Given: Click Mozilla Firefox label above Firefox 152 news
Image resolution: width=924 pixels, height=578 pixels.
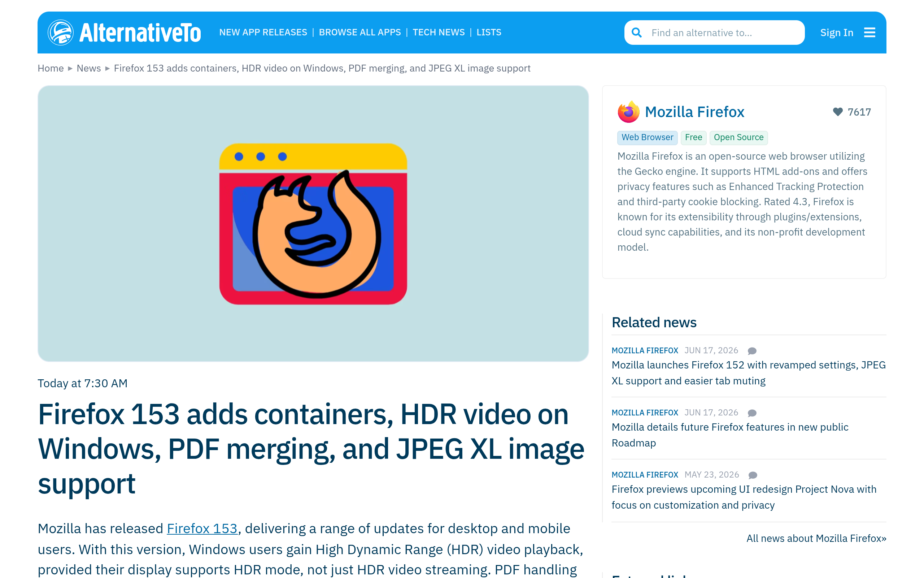Looking at the screenshot, I should coord(645,350).
